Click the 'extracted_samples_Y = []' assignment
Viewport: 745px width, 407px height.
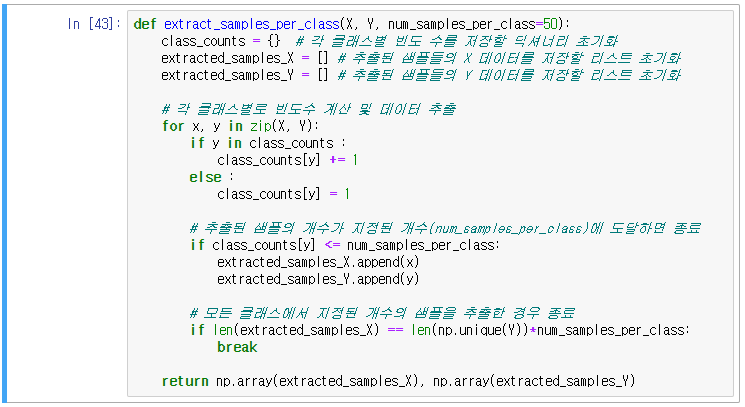245,75
